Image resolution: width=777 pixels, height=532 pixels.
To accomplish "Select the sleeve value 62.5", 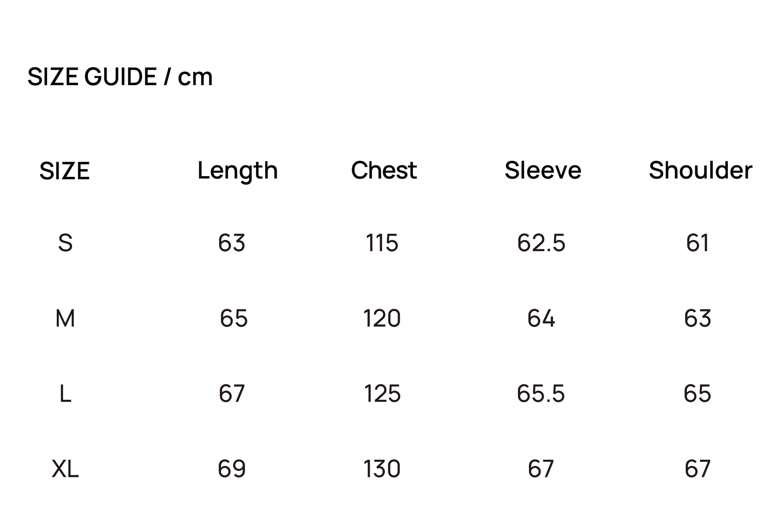I will click(x=541, y=243).
